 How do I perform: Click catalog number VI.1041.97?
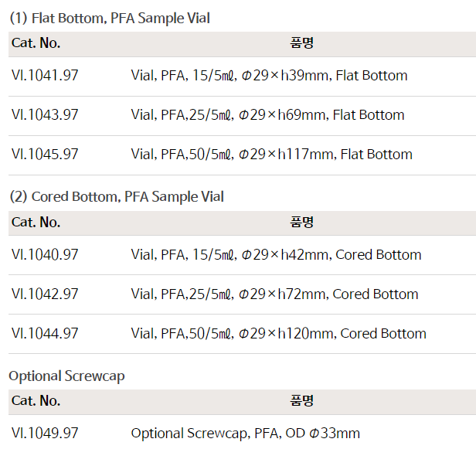(45, 76)
